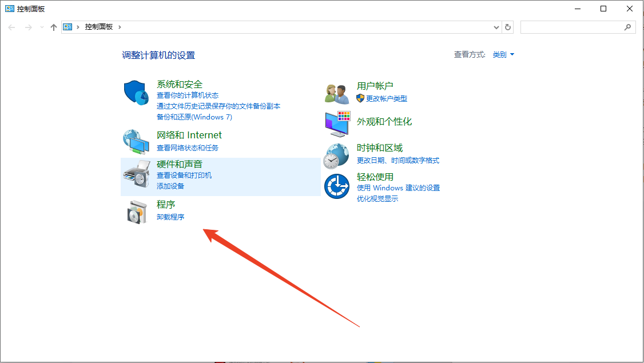Viewport: 644px width, 363px height.
Task: Open 用户帐户 via the people icon
Action: pos(337,93)
